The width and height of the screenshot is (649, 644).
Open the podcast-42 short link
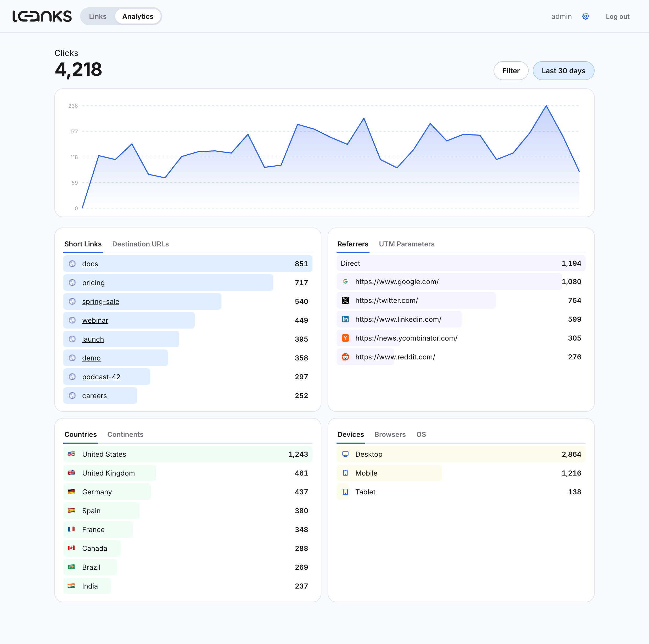click(101, 377)
